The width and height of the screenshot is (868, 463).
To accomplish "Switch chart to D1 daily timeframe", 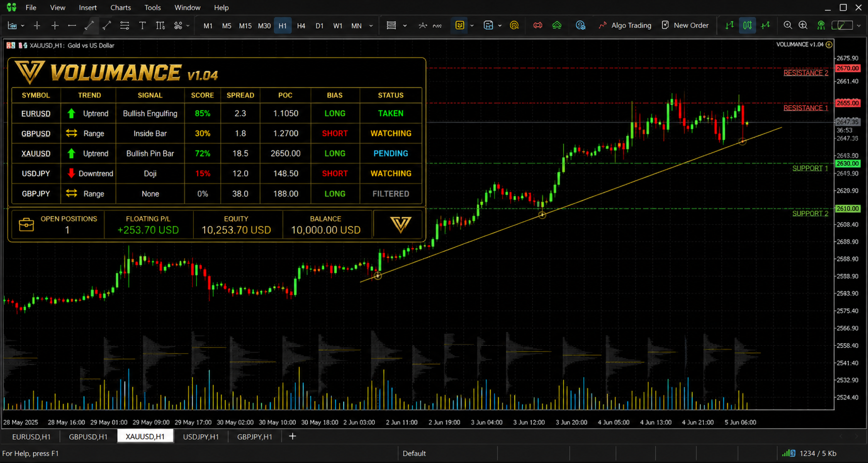I will click(319, 26).
